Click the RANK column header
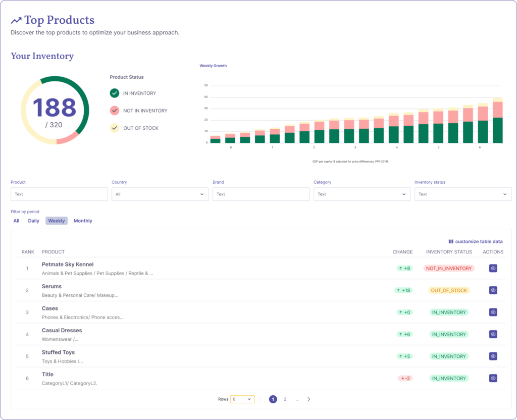The image size is (517, 420). 28,252
